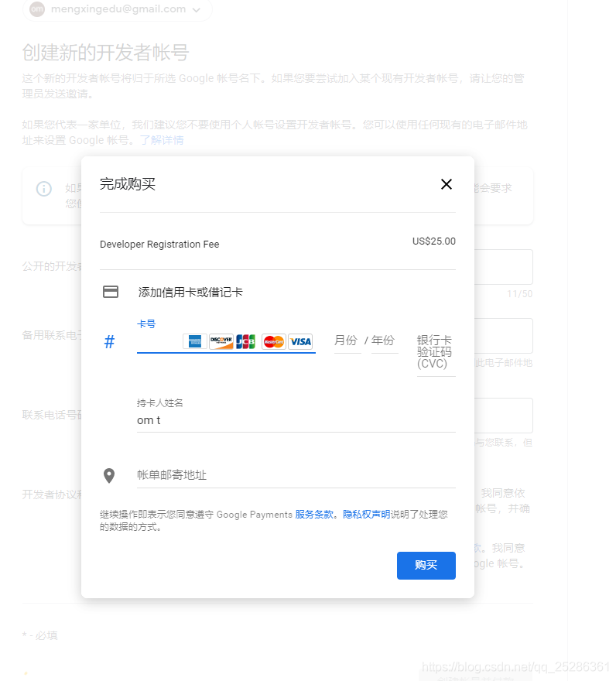Click the MasterCard logo

click(x=274, y=341)
